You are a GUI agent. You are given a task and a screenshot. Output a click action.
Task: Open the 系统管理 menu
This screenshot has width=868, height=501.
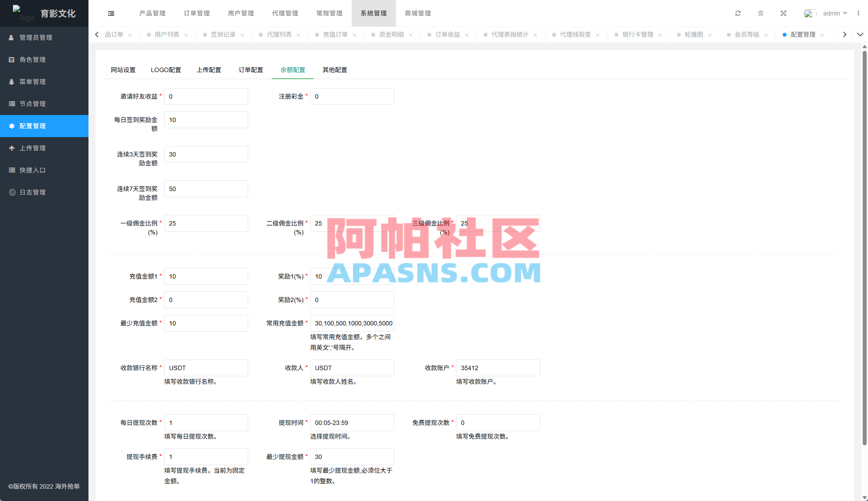[x=373, y=13]
